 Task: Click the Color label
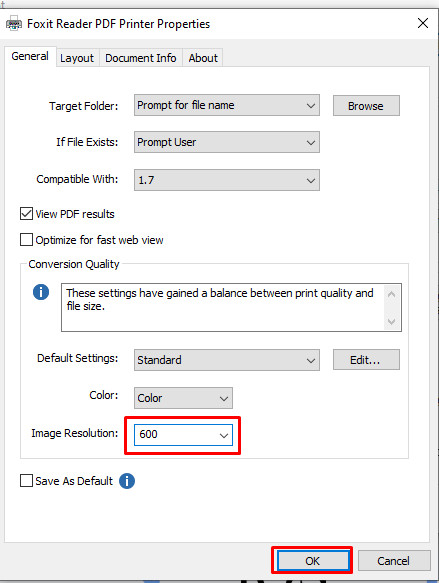[x=104, y=395]
